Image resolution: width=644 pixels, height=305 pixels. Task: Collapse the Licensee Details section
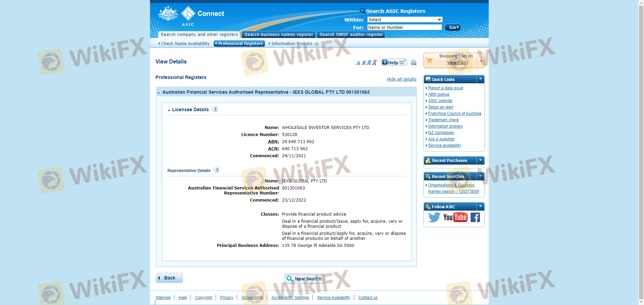pyautogui.click(x=169, y=110)
